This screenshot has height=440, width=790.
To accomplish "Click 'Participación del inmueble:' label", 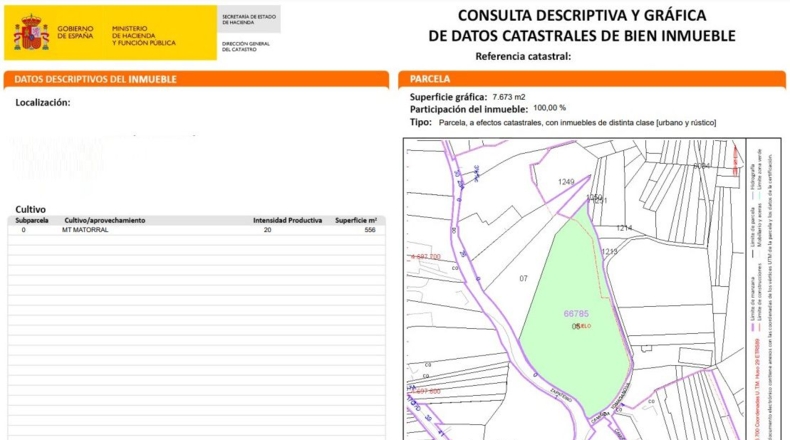I will 469,109.
